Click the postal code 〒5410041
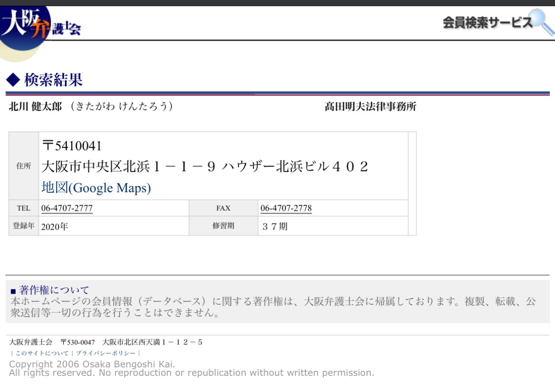555x392 pixels. click(x=72, y=145)
